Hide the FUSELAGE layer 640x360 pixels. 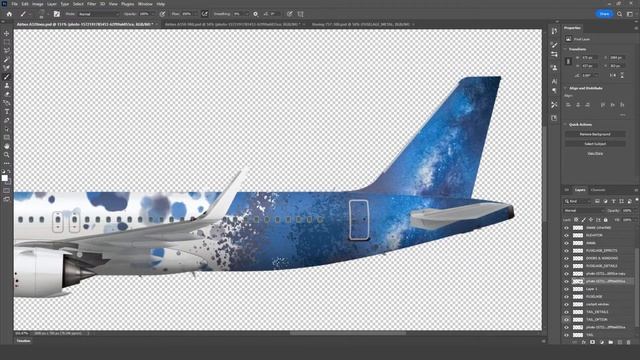566,297
